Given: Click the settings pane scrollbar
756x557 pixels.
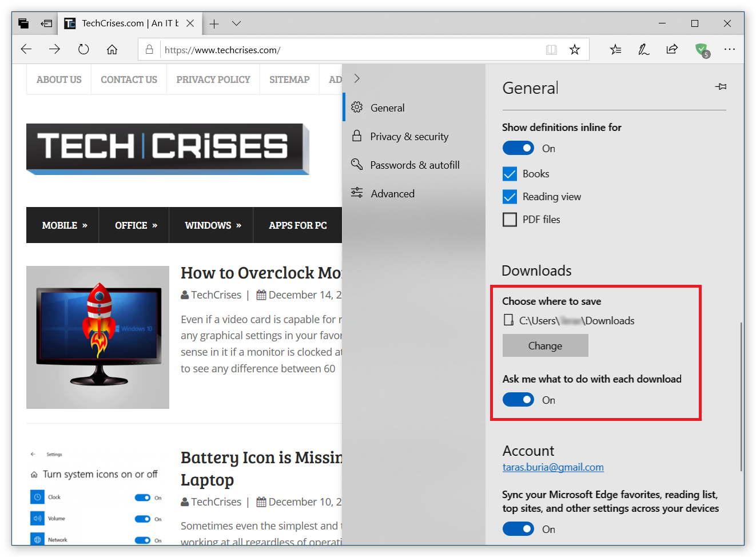Looking at the screenshot, I should pyautogui.click(x=741, y=396).
